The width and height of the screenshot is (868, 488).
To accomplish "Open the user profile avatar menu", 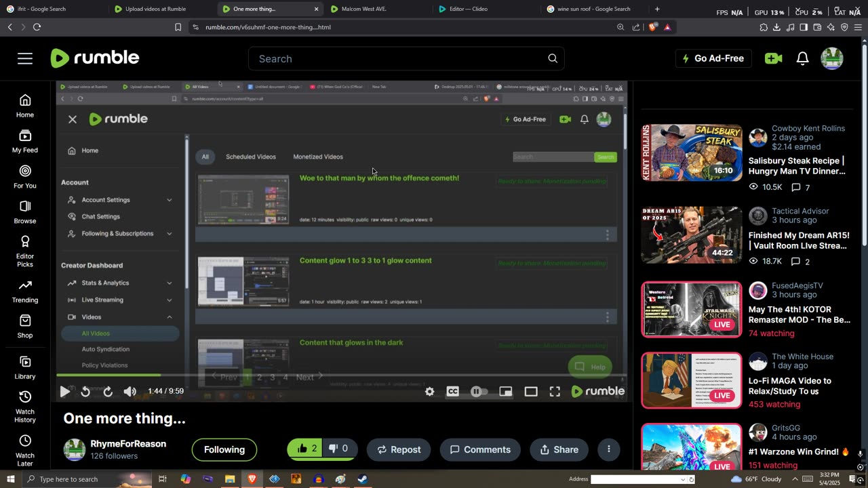I will (x=832, y=58).
